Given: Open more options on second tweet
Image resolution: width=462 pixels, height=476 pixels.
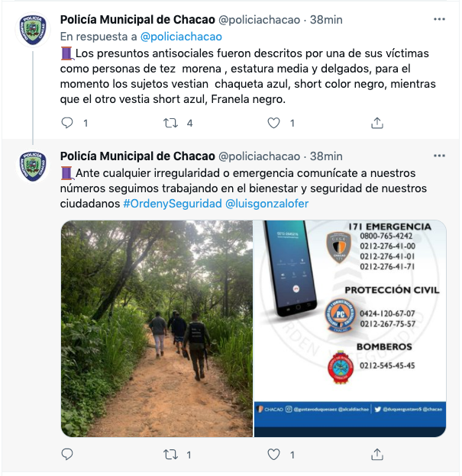Looking at the screenshot, I should (439, 156).
